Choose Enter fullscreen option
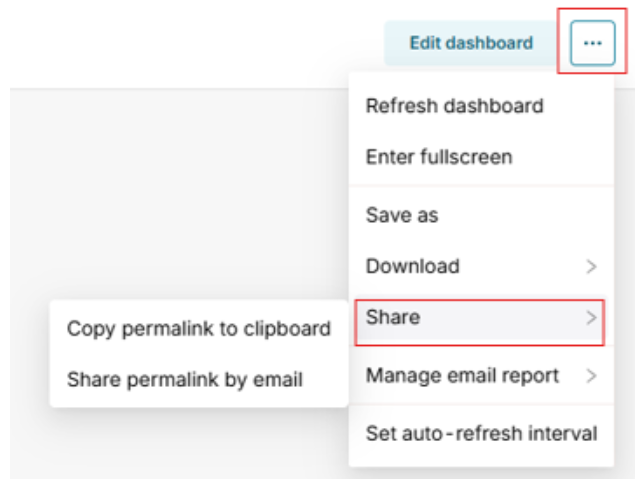Screen dimensions: 644x484 coord(439,157)
